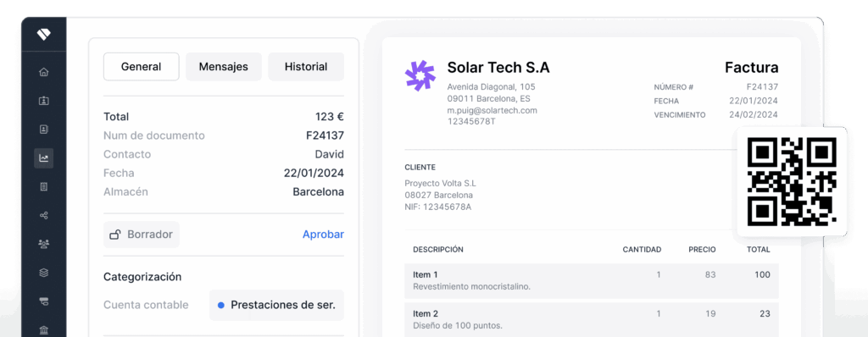The image size is (868, 337).
Task: Select the sales chart icon in sidebar
Action: (x=44, y=158)
